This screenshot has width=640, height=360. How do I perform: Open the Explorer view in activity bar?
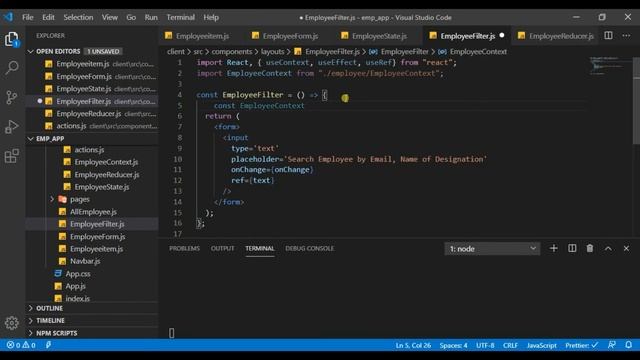12,40
